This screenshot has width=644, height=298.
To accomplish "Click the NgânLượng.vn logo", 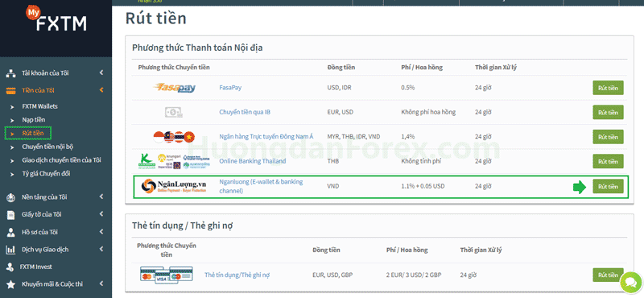I will tap(174, 186).
